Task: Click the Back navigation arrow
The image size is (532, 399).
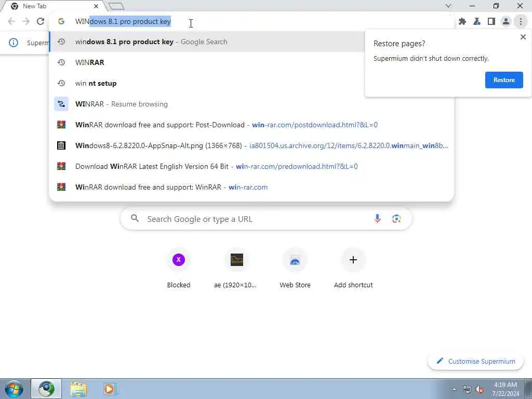Action: (11, 21)
